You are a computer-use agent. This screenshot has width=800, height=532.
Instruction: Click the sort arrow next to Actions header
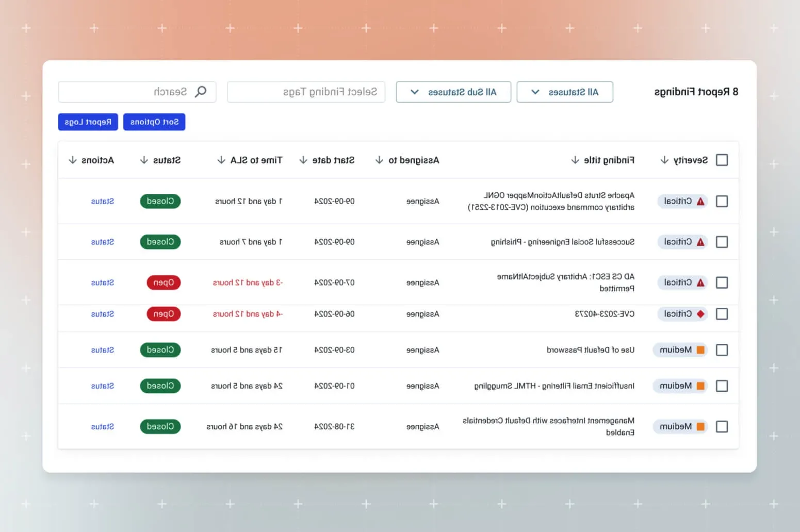[72, 160]
